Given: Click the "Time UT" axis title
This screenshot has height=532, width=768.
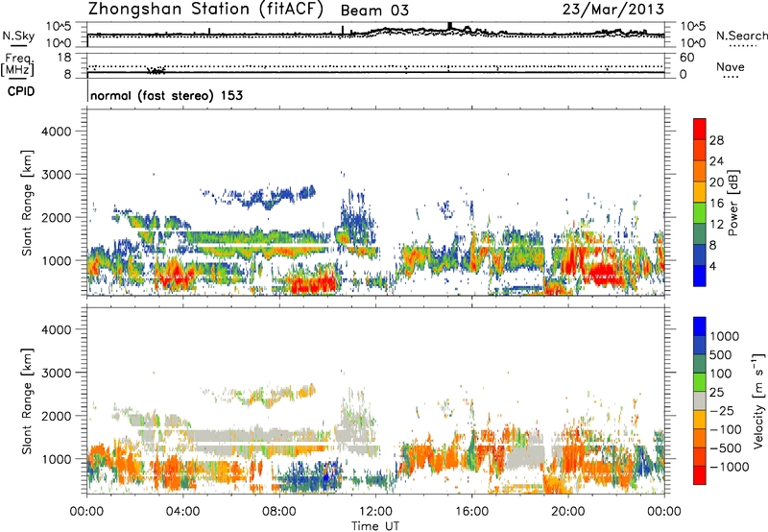Looking at the screenshot, I should point(375,526).
